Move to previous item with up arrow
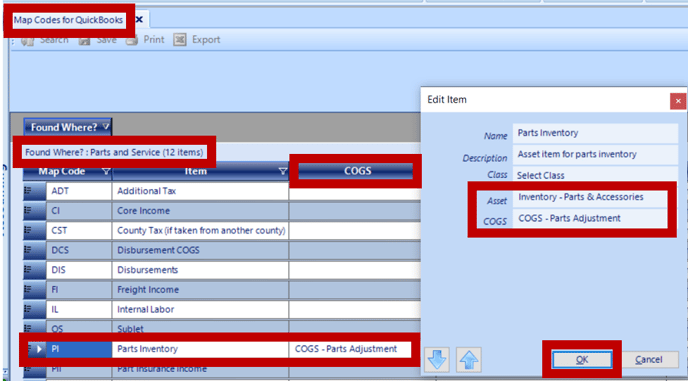Image resolution: width=688 pixels, height=381 pixels. click(x=469, y=360)
